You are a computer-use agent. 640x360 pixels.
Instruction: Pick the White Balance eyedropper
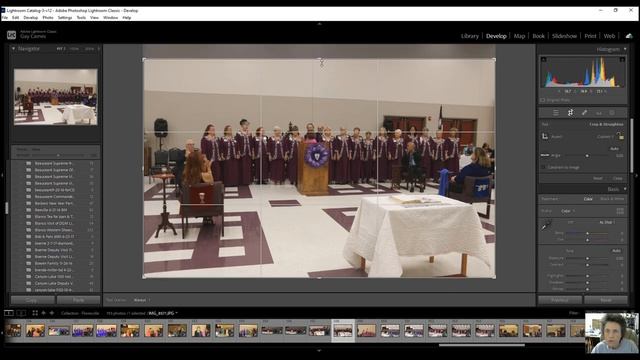click(546, 225)
